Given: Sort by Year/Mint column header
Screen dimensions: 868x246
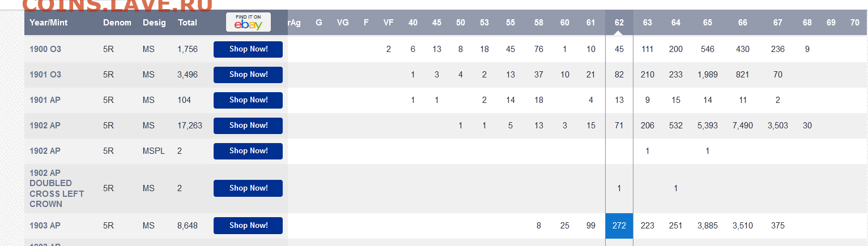Looking at the screenshot, I should pos(49,23).
